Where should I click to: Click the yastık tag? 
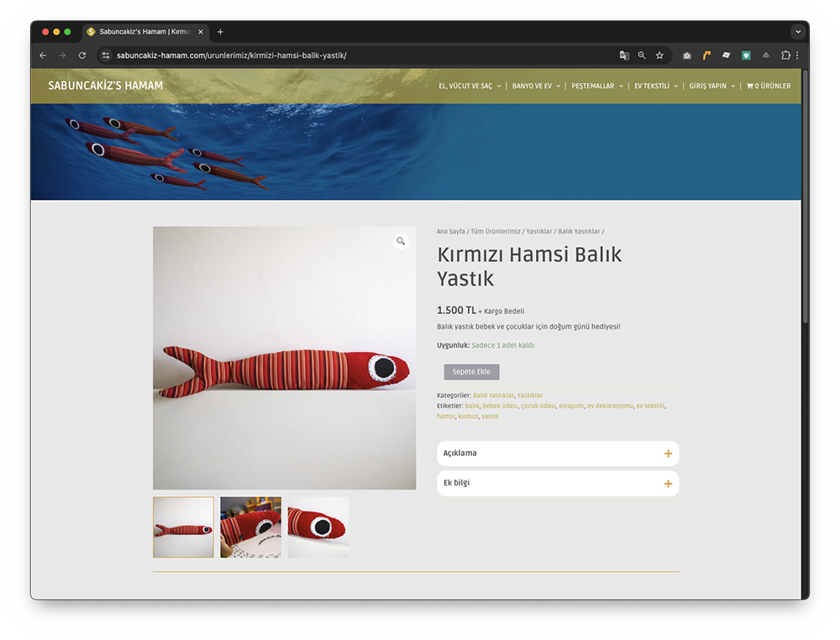click(x=490, y=416)
